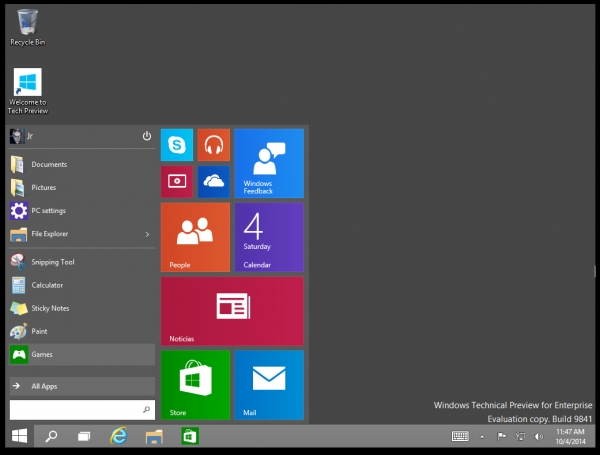Open Store from the taskbar
The width and height of the screenshot is (600, 455).
tap(190, 436)
